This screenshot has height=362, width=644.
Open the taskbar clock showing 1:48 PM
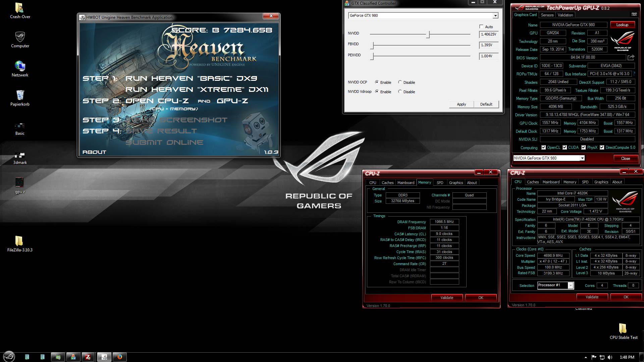point(627,357)
